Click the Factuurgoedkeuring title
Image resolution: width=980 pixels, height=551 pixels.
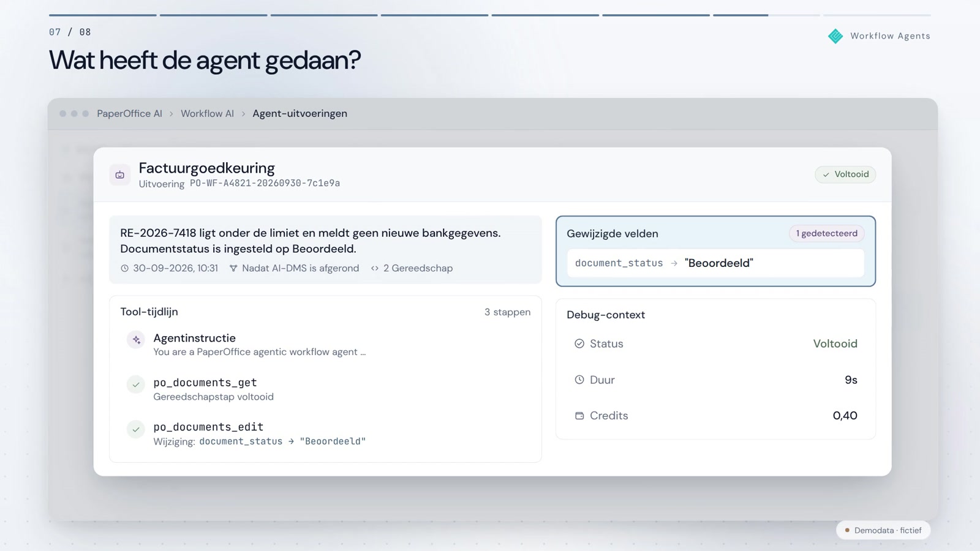206,168
